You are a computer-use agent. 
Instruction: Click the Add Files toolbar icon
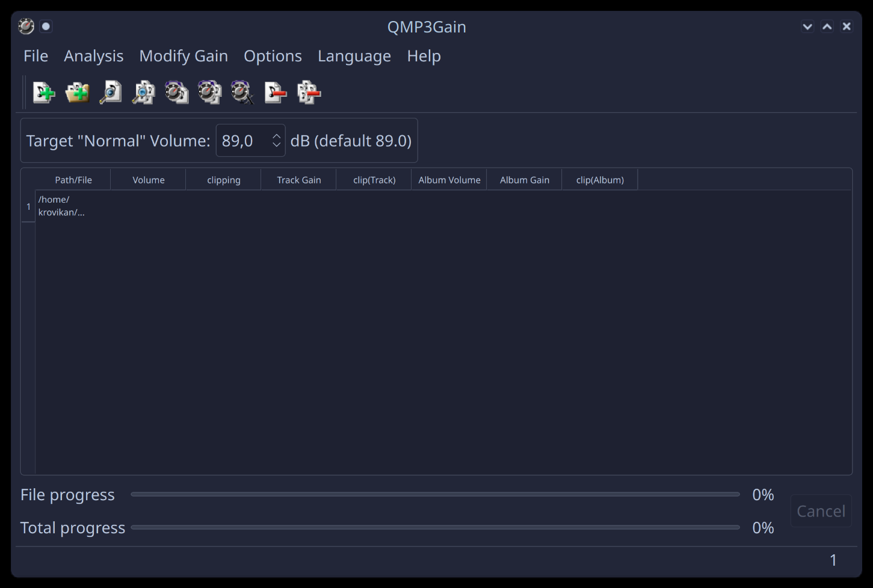(x=44, y=93)
